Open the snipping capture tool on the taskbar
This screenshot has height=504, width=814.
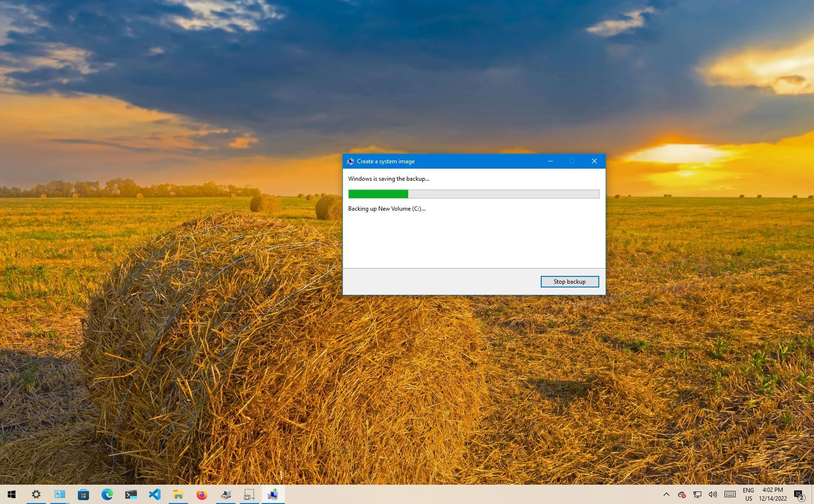249,494
